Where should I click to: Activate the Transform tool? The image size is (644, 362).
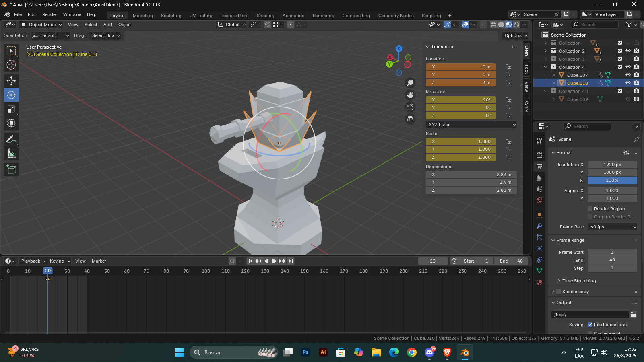(x=11, y=123)
